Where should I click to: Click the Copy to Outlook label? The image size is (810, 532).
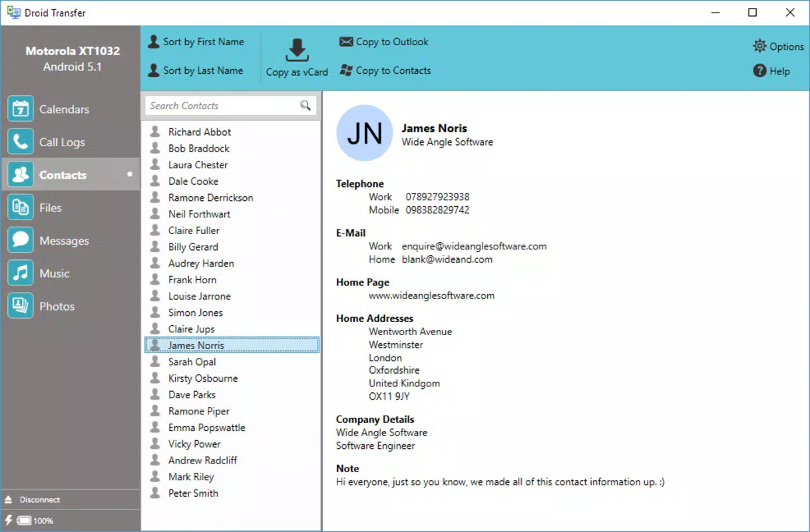(392, 42)
